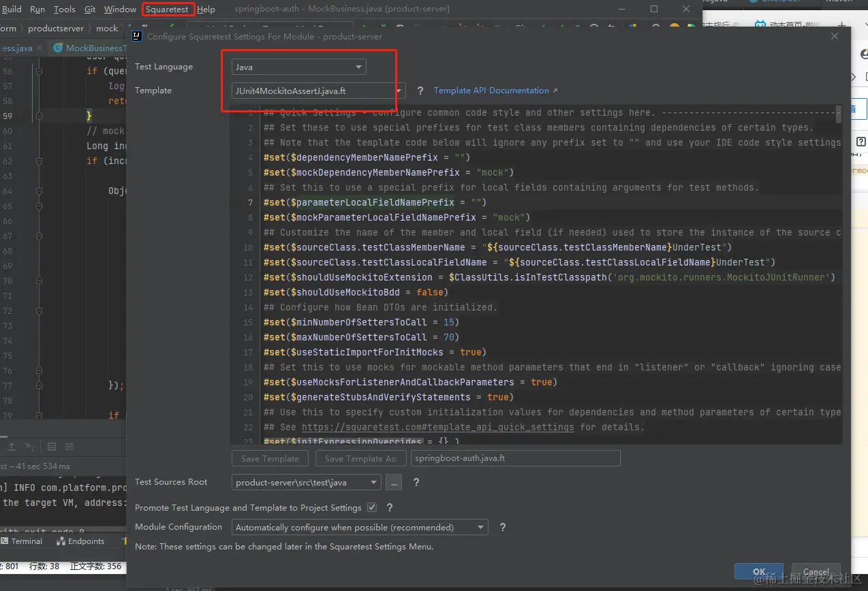Open the Squaretest menu
The height and width of the screenshot is (591, 868).
167,10
